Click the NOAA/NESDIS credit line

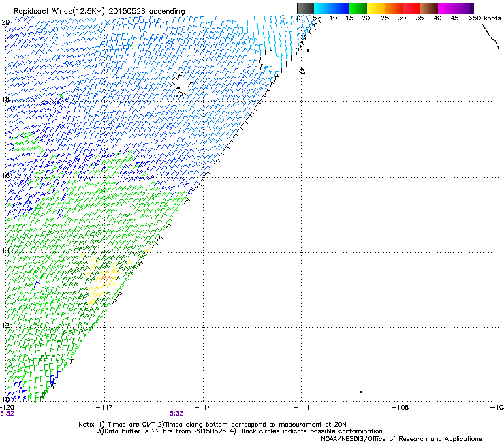[x=401, y=439]
